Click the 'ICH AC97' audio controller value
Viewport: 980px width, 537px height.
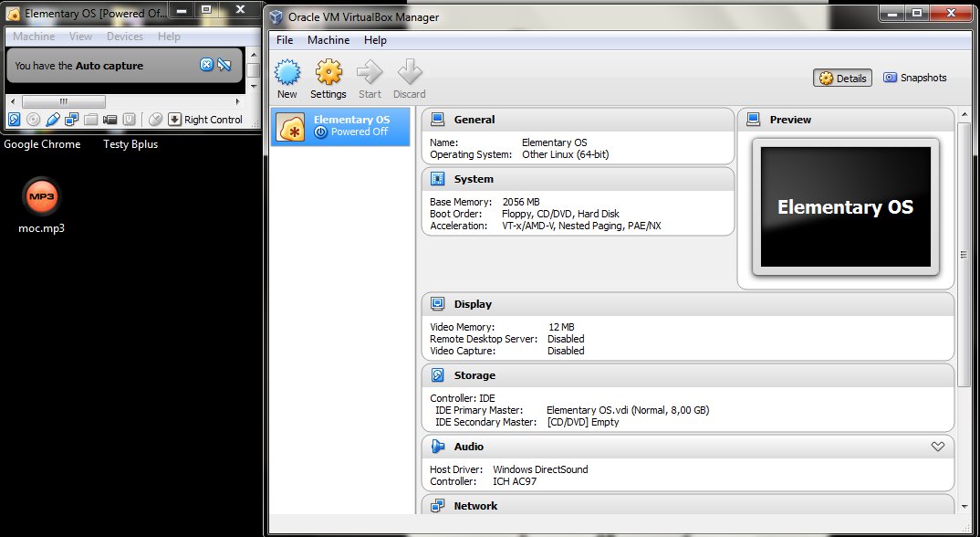515,481
